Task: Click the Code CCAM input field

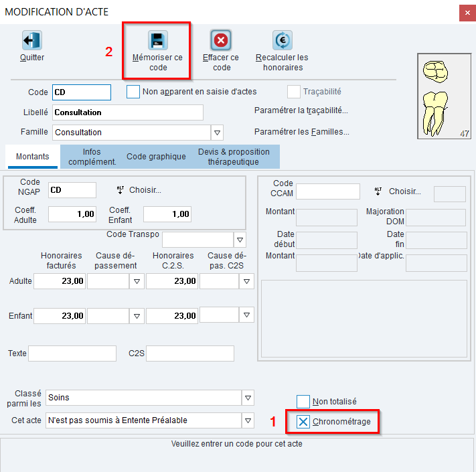Action: pyautogui.click(x=328, y=191)
